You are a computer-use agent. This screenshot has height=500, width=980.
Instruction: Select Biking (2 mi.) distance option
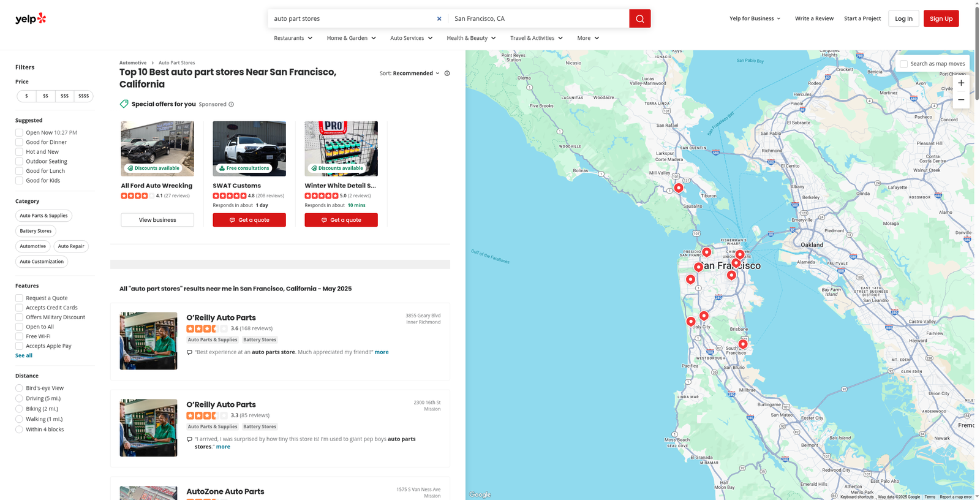pyautogui.click(x=19, y=409)
